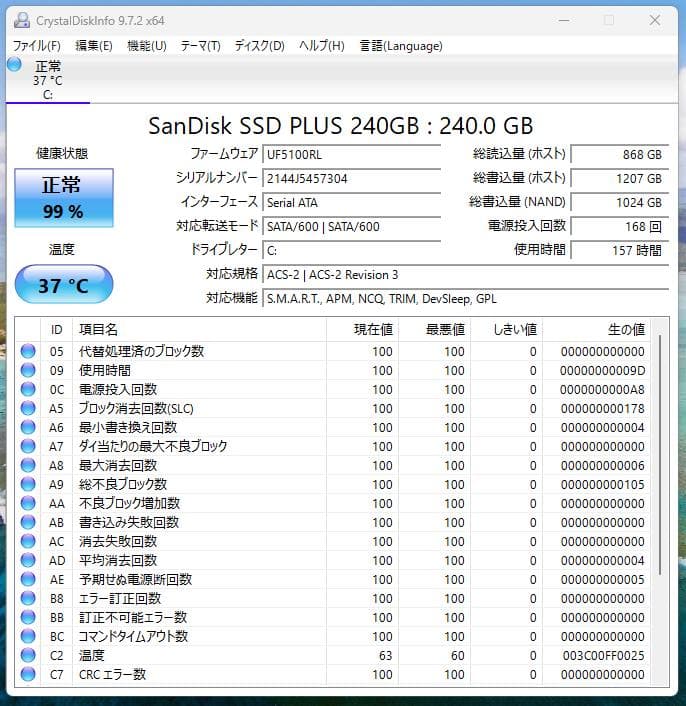Click the 正常 99 % health status button

64,198
